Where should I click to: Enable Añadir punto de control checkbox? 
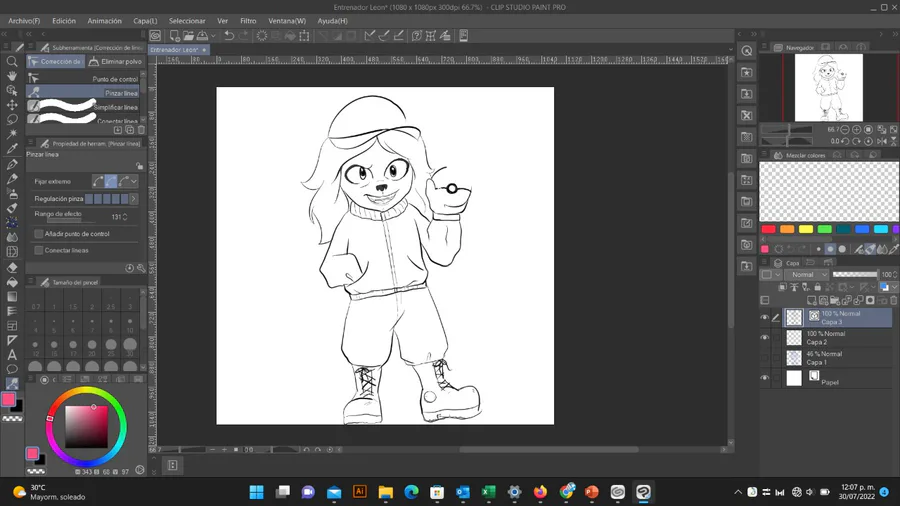coord(39,234)
